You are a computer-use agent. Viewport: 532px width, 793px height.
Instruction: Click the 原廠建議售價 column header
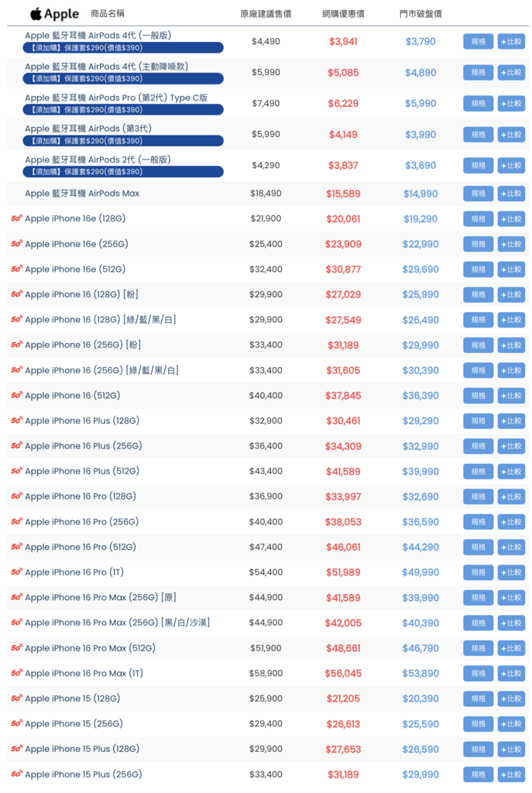pos(266,14)
